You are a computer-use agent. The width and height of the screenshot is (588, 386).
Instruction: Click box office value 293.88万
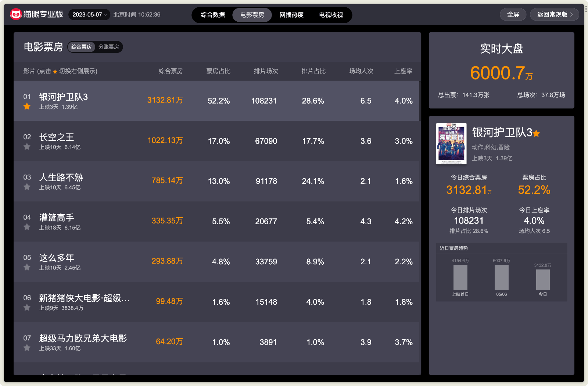tap(167, 261)
